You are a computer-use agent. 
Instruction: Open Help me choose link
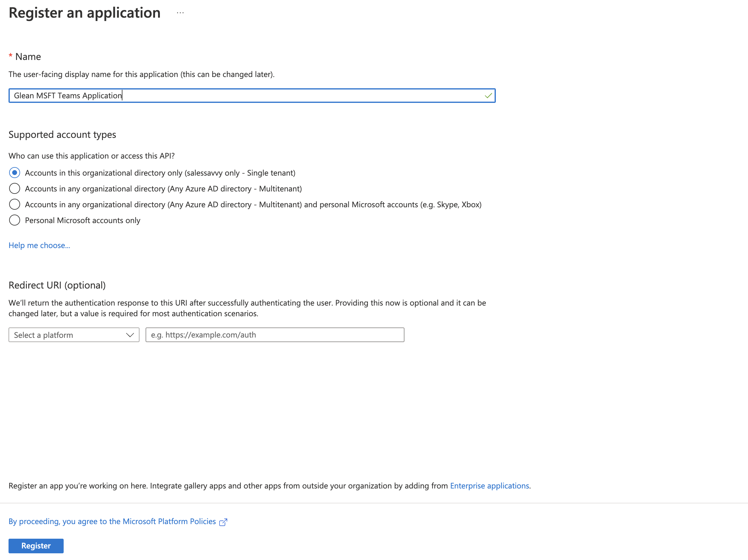click(39, 245)
